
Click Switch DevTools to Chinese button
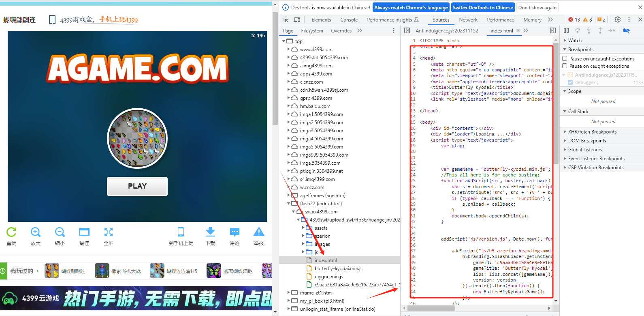[483, 7]
